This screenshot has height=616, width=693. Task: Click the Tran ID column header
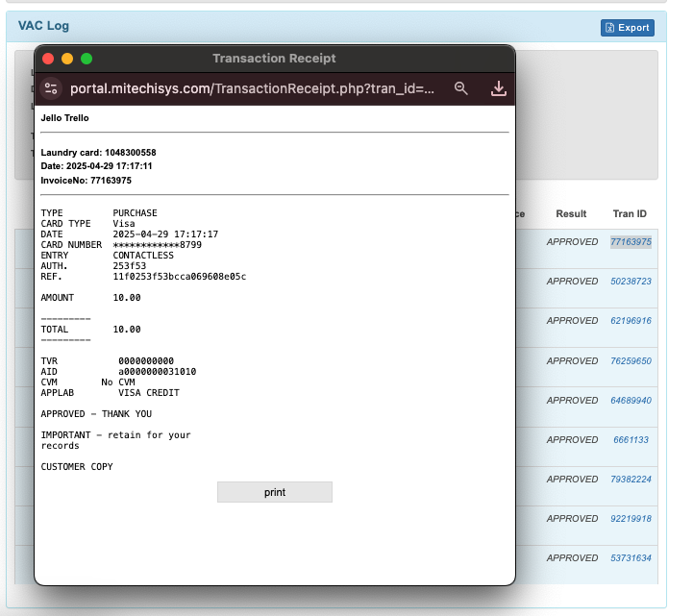click(630, 213)
